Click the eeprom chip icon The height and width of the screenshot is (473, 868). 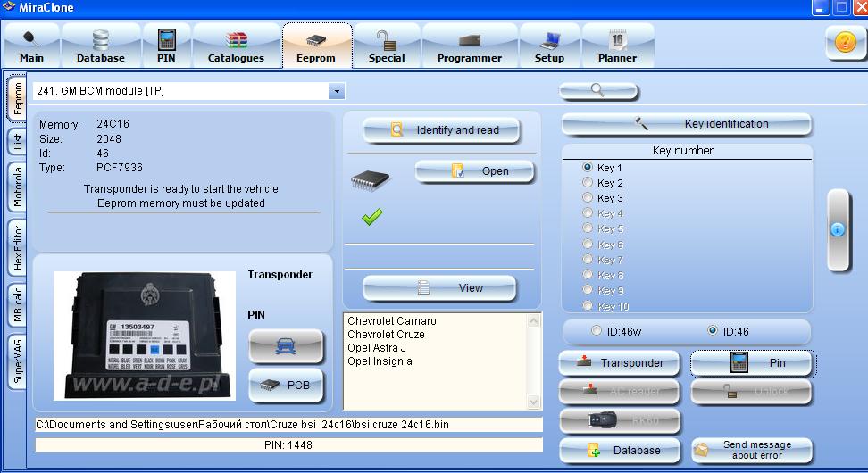[x=370, y=180]
